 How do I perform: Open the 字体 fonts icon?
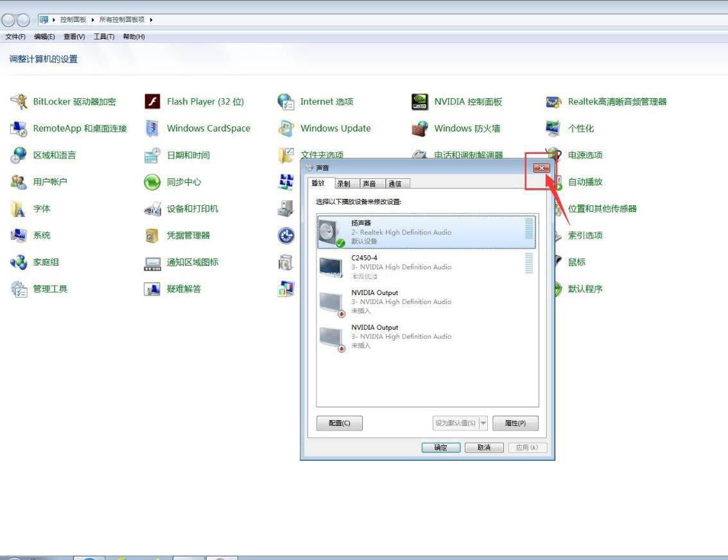pos(19,208)
